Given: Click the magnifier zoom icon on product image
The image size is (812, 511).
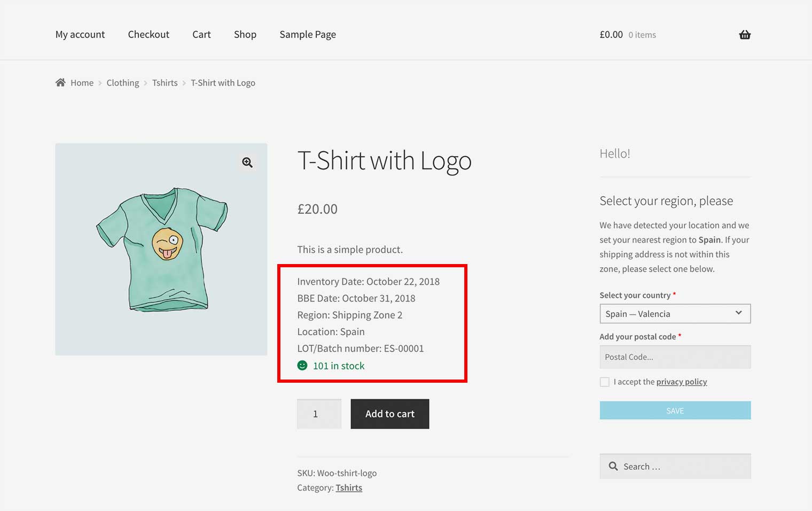Looking at the screenshot, I should coord(247,162).
